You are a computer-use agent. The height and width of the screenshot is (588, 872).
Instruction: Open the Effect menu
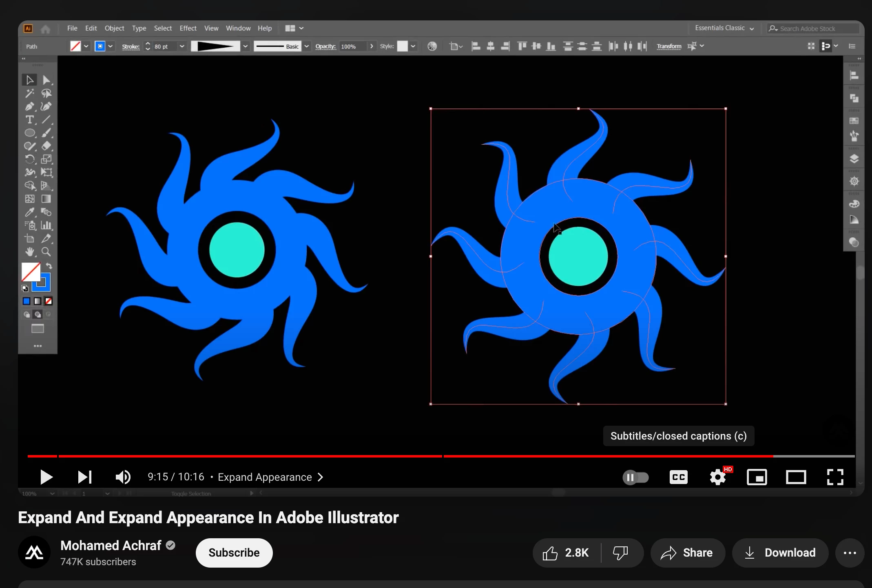pos(188,28)
